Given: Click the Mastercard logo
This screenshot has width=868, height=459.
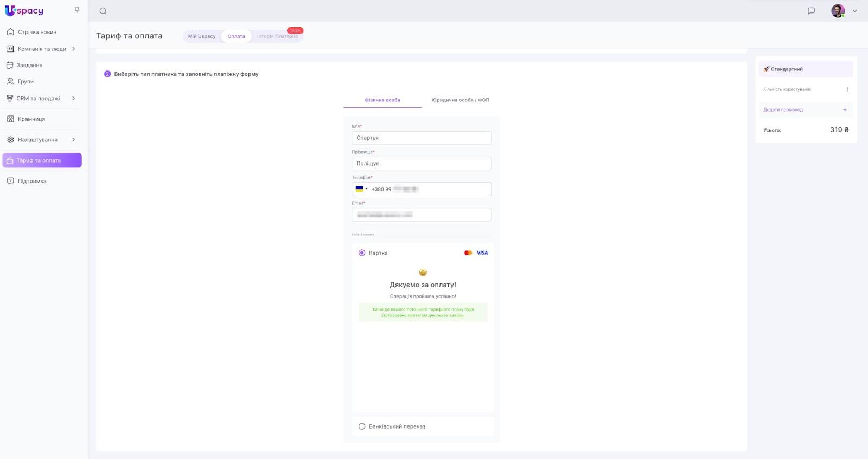Looking at the screenshot, I should [468, 253].
